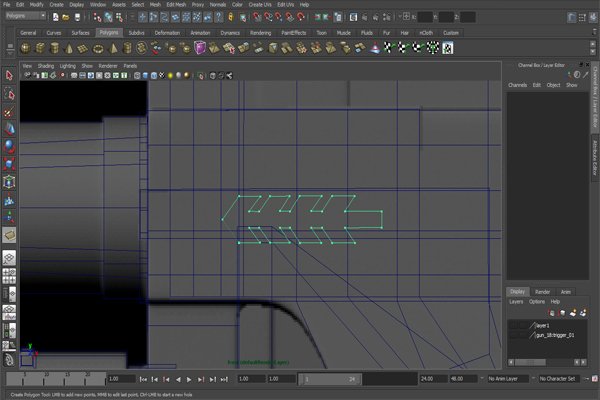Activate the Scale tool cube icon
The image size is (600, 400).
pos(9,164)
